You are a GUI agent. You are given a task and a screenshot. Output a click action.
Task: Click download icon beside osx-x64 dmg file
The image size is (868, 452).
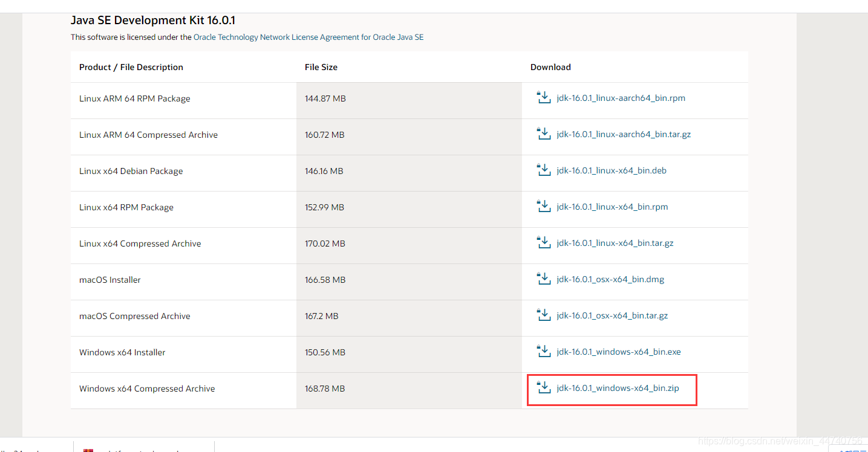[544, 279]
